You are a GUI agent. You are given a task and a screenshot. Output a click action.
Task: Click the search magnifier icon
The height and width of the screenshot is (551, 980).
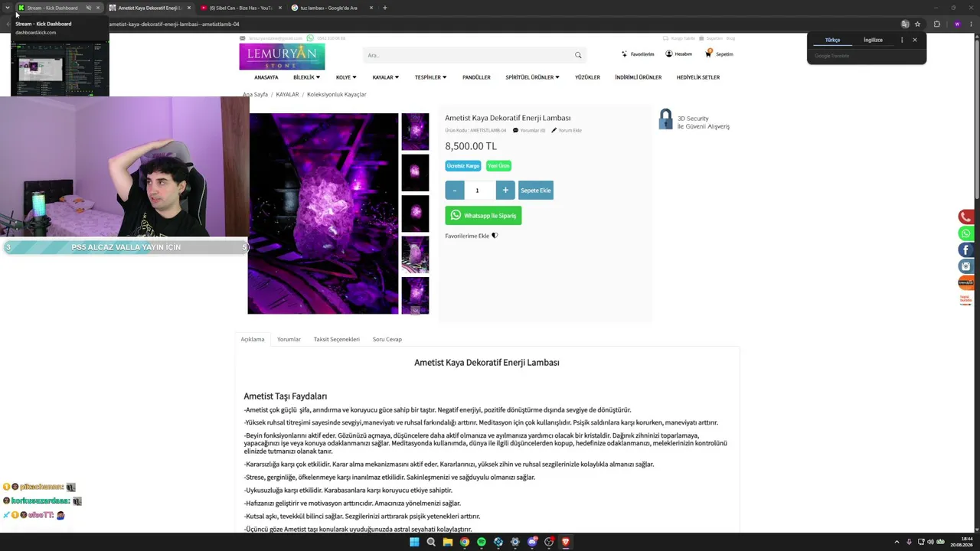(578, 55)
